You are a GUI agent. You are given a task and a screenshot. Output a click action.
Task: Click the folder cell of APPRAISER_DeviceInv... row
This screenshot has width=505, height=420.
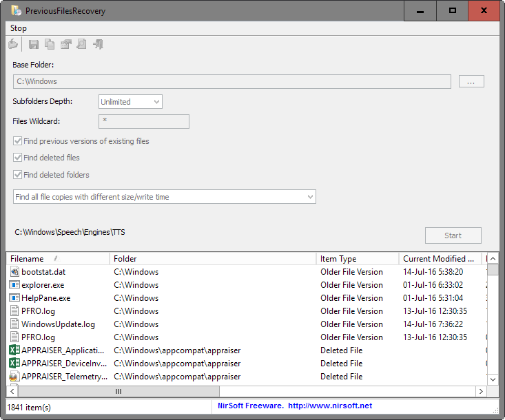(x=177, y=364)
